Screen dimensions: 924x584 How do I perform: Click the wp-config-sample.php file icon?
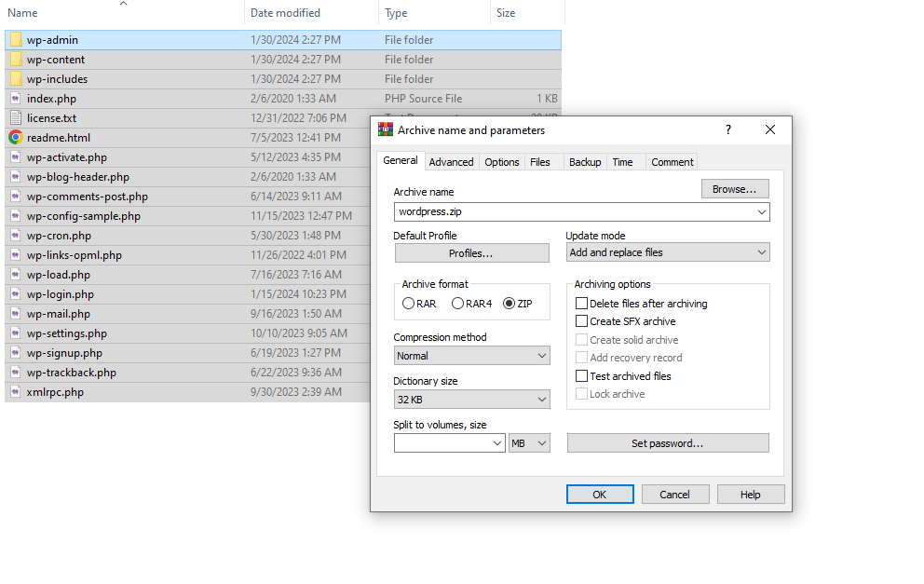[16, 216]
